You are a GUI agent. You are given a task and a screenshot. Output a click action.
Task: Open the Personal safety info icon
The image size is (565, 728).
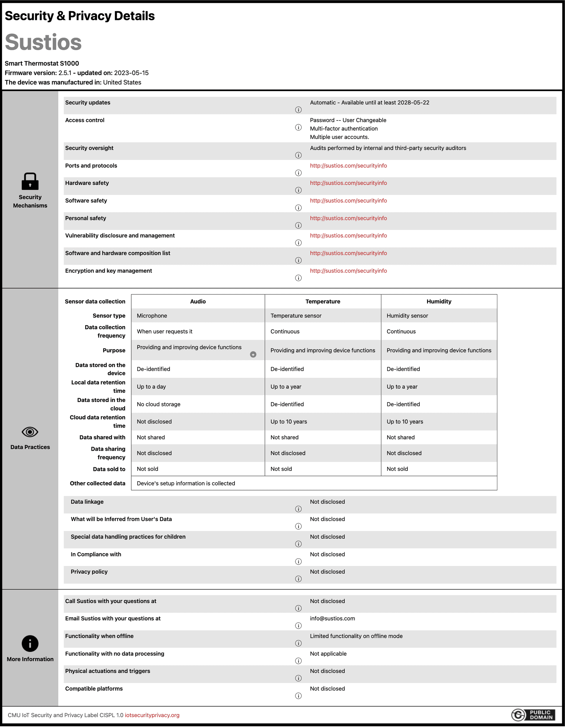click(298, 225)
